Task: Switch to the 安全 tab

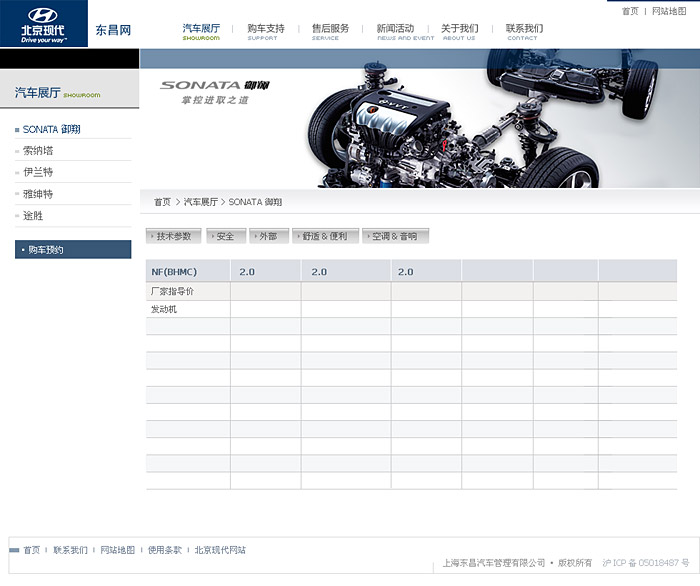Action: tap(225, 236)
